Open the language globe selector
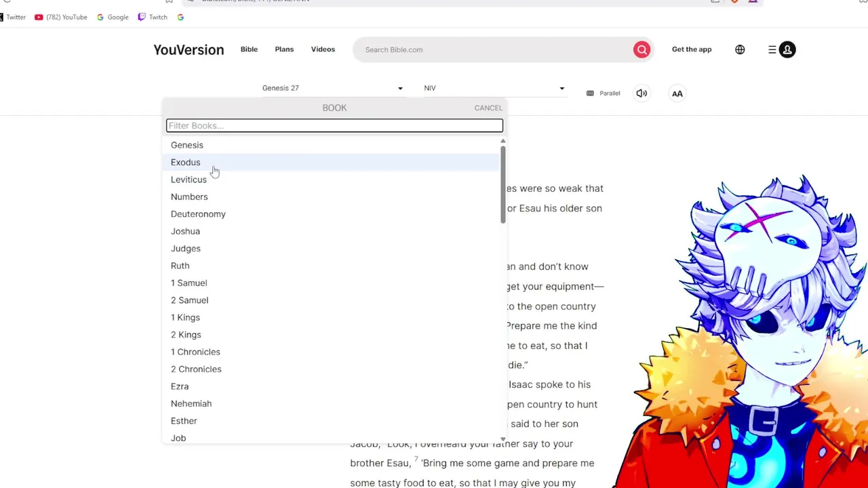 pos(740,49)
